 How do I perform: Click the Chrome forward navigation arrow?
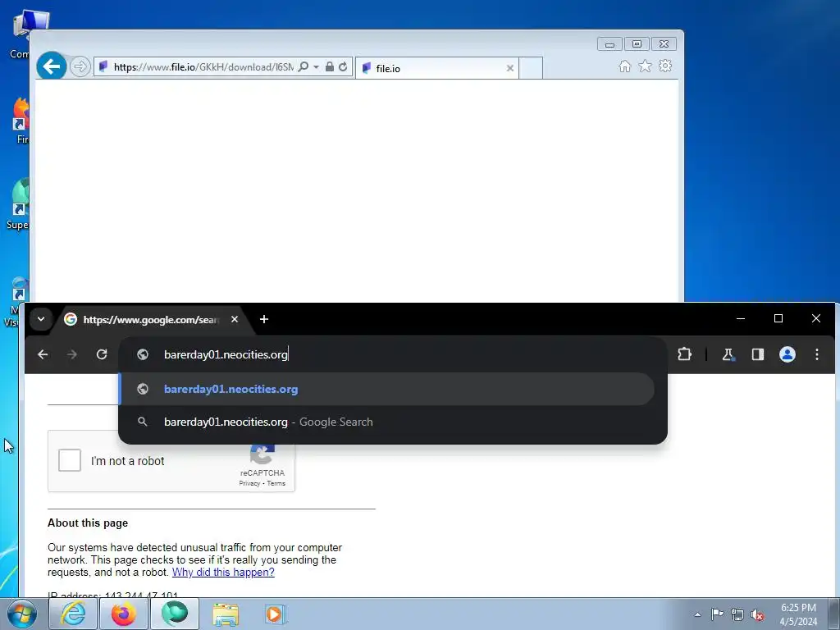point(72,354)
